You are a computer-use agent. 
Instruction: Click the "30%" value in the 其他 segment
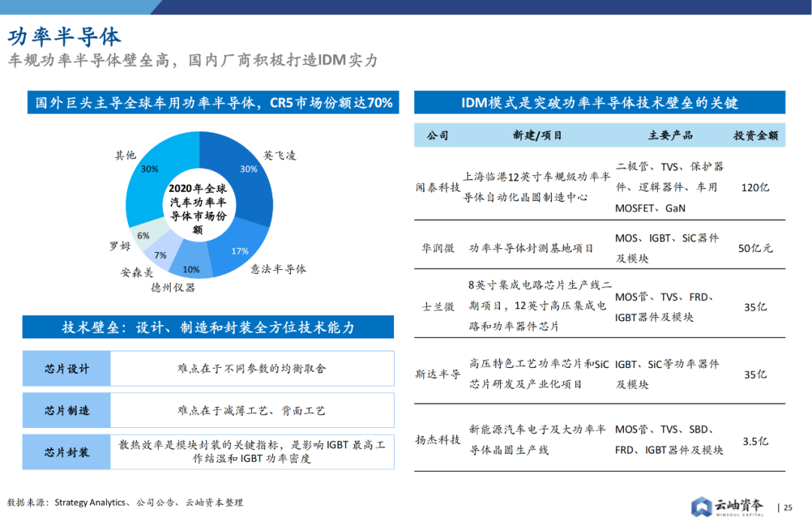point(150,169)
